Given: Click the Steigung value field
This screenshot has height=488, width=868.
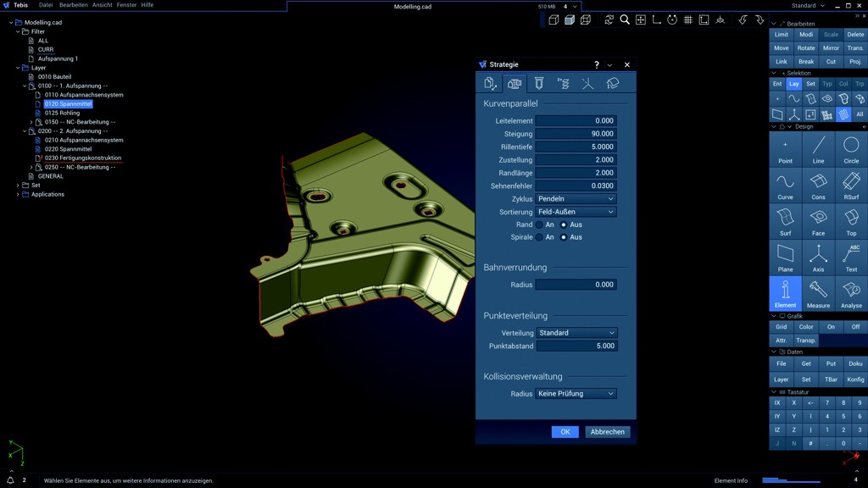Looking at the screenshot, I should [576, 134].
